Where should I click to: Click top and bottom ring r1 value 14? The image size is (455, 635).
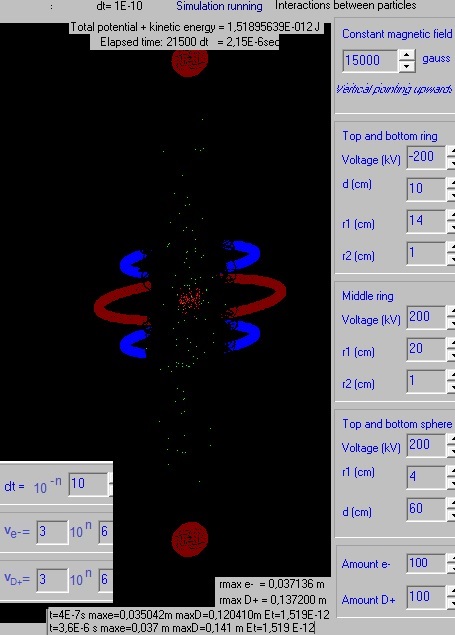(426, 221)
